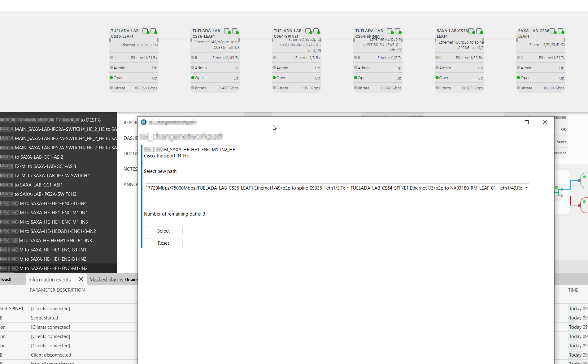This screenshot has width=588, height=364.
Task: Click right status icon on Ethernet1/51.Rx node
Action: (154, 31)
